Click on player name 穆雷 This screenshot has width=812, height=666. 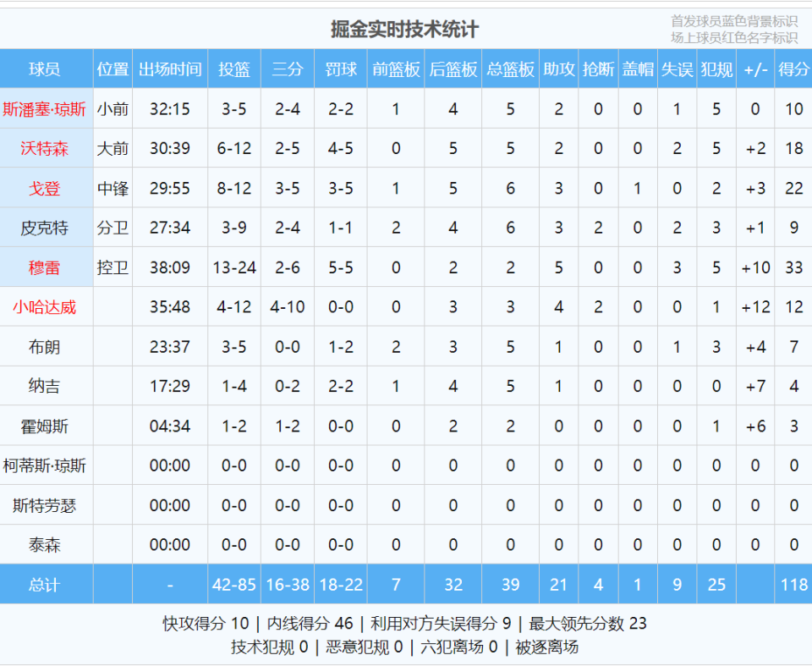tap(44, 267)
